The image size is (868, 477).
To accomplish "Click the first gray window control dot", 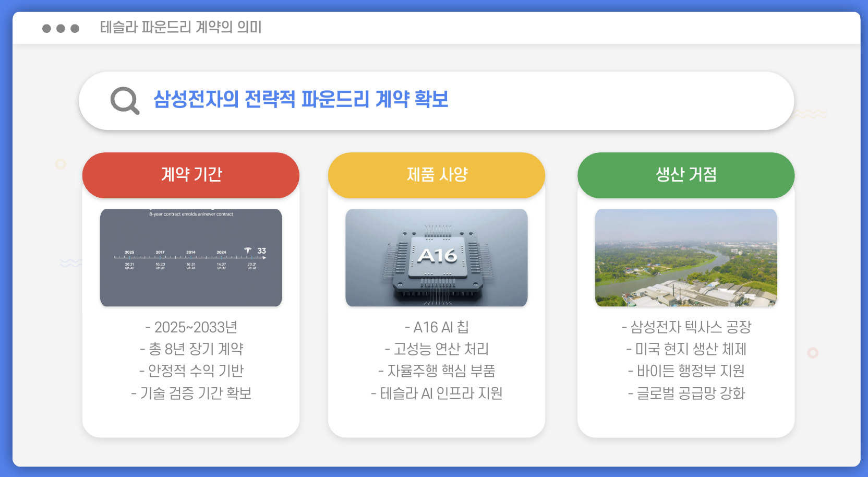I will 46,28.
